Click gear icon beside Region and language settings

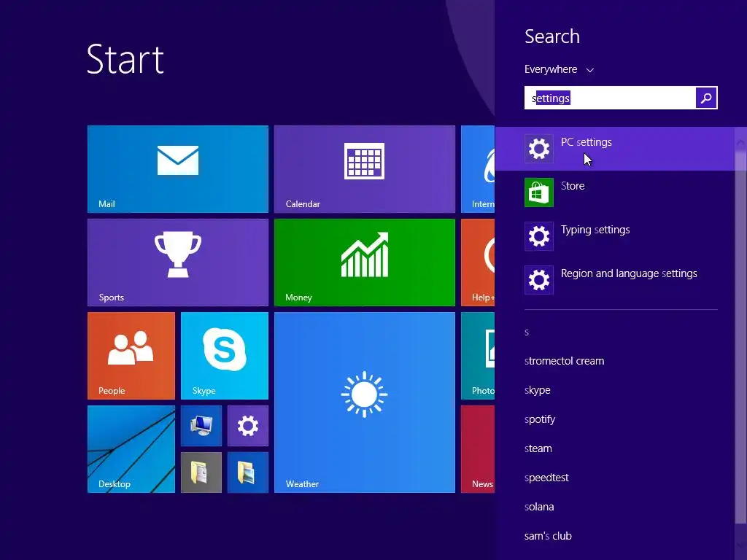point(539,280)
